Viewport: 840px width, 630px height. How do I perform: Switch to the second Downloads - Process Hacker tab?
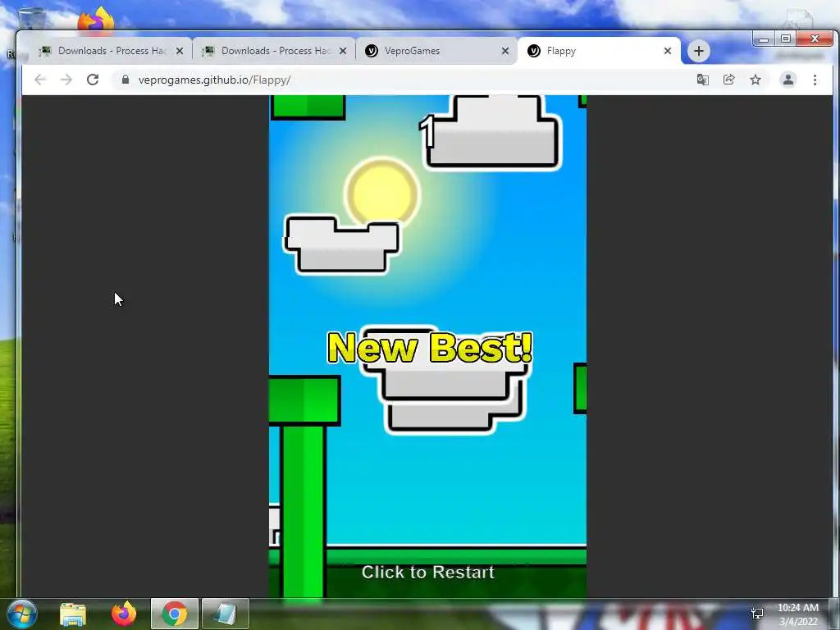(273, 51)
